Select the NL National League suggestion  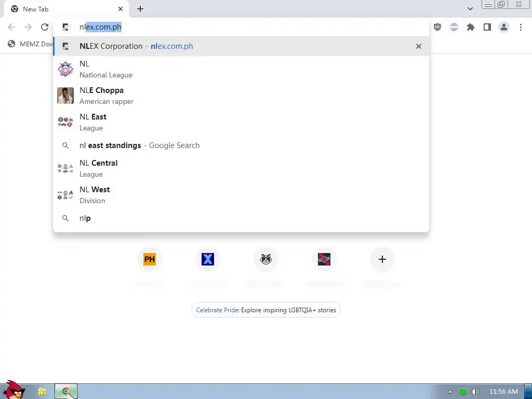(241, 69)
